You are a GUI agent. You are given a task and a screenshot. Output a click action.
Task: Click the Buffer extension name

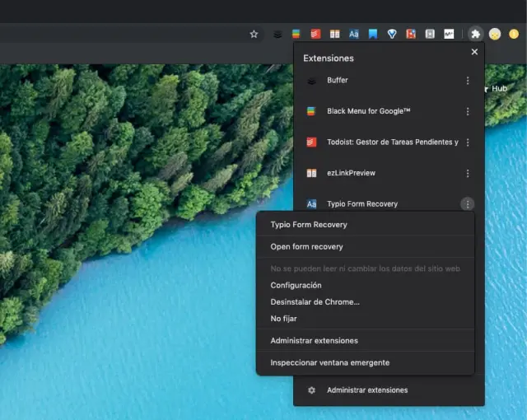point(338,81)
